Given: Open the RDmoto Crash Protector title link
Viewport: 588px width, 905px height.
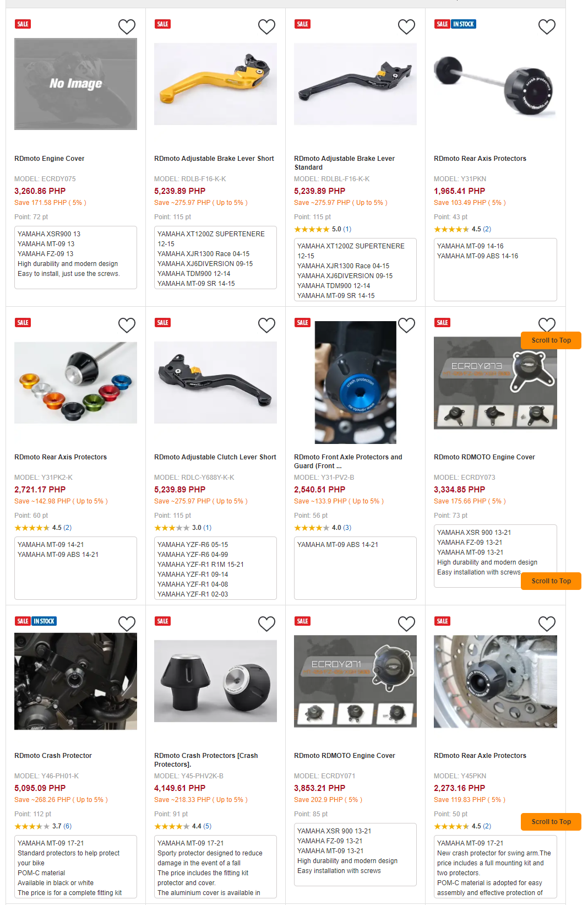Looking at the screenshot, I should pyautogui.click(x=53, y=756).
